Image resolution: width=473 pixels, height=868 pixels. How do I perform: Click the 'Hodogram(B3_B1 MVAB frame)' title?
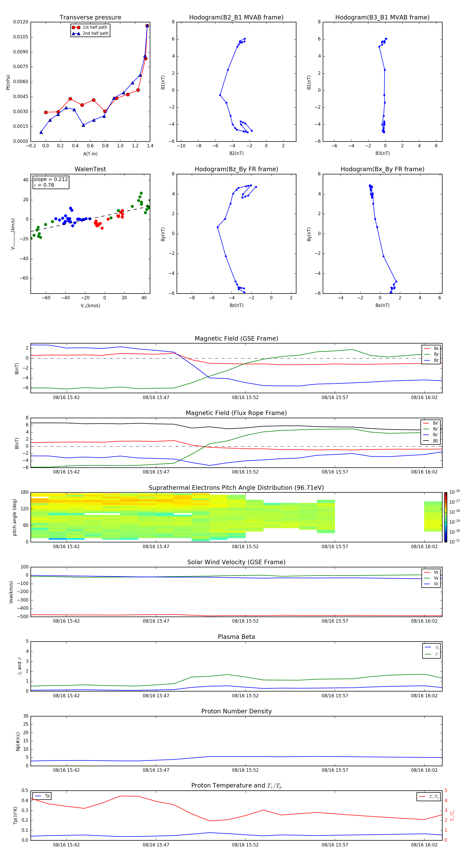coord(382,18)
